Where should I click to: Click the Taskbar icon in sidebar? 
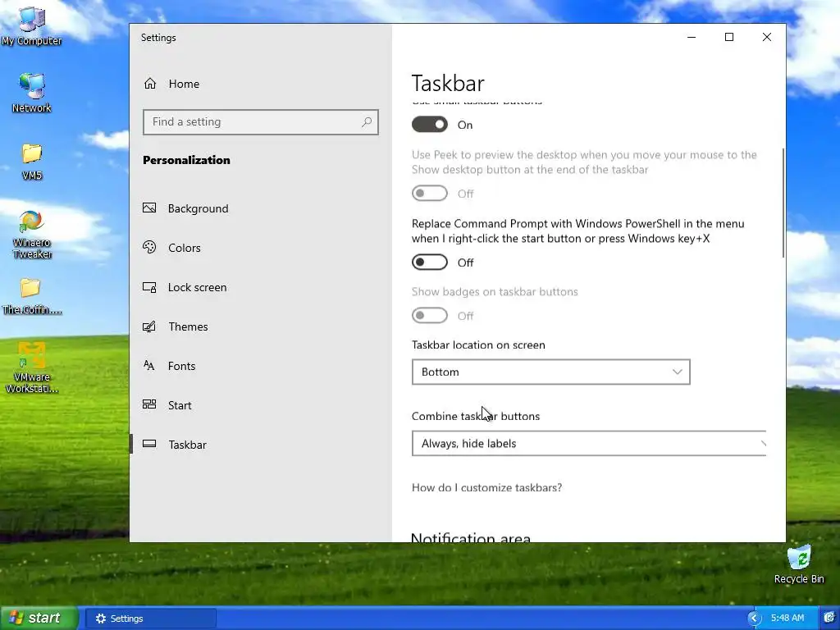(x=149, y=444)
